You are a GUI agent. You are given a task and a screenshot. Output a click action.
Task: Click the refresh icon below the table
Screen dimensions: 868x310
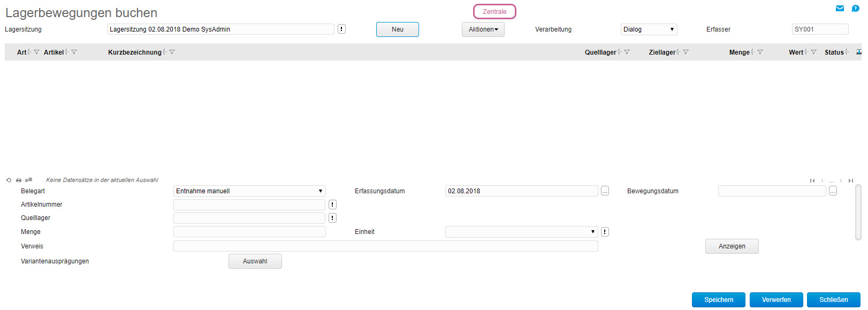click(9, 180)
